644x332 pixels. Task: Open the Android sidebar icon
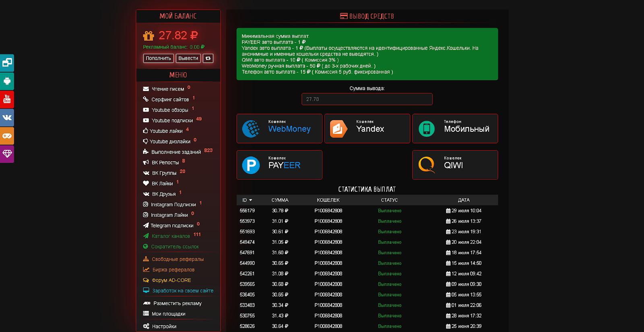coord(7,81)
